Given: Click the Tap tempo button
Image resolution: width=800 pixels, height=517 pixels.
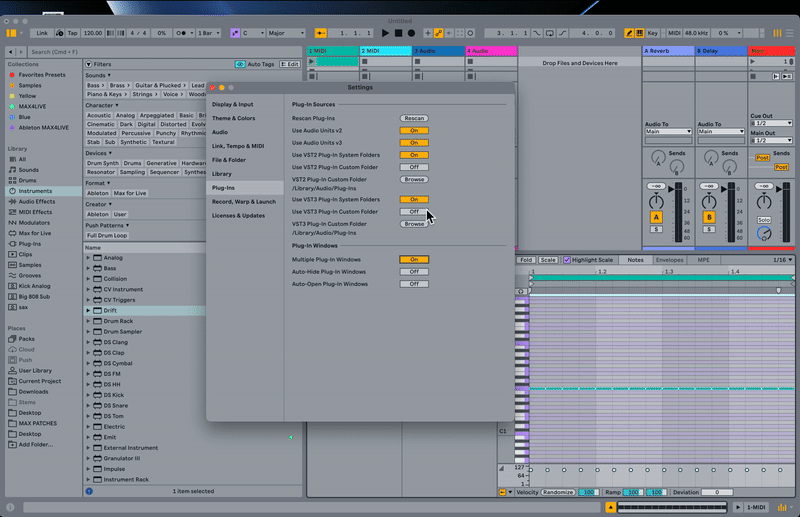Looking at the screenshot, I should click(72, 33).
